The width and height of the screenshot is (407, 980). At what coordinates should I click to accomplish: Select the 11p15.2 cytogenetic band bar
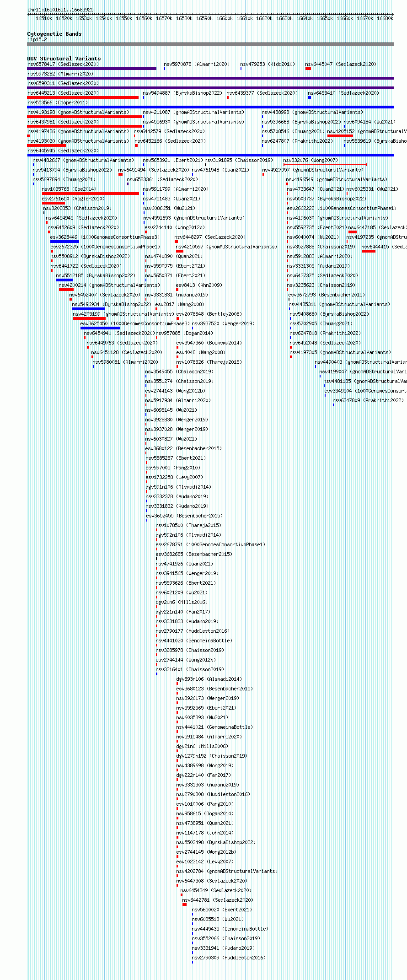pyautogui.click(x=210, y=45)
